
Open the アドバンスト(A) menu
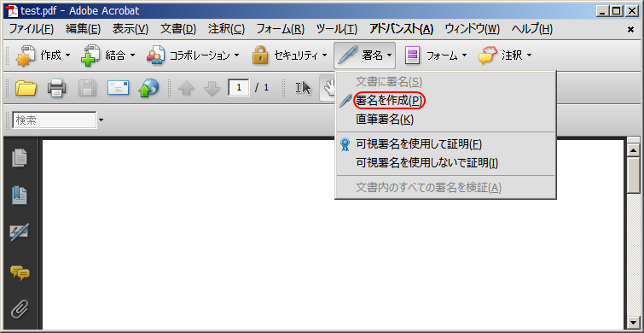pos(401,29)
